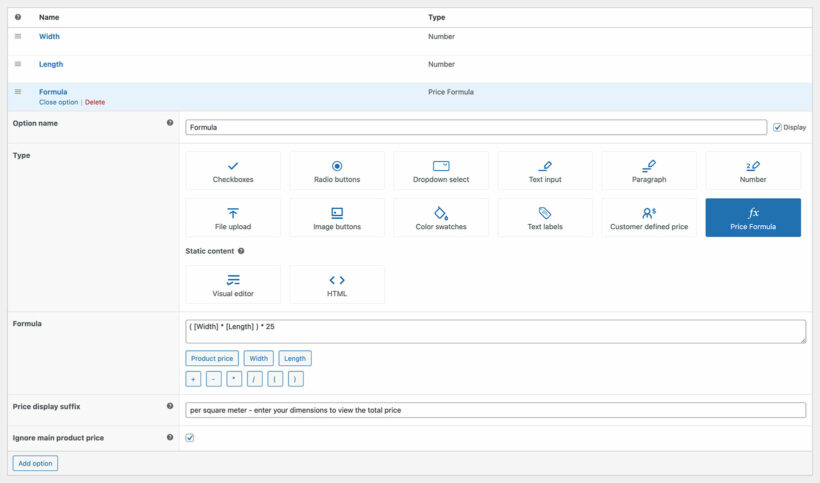
Task: Delete the Formula option
Action: 95,102
